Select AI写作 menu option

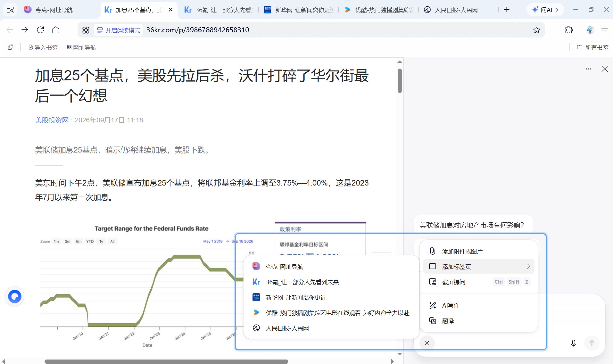coord(478,305)
